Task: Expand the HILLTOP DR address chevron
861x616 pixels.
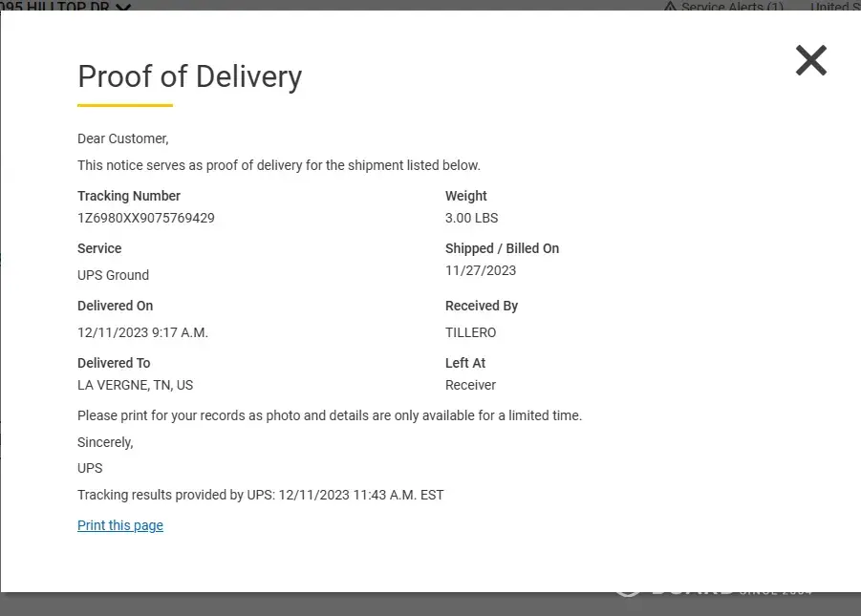Action: click(x=122, y=8)
